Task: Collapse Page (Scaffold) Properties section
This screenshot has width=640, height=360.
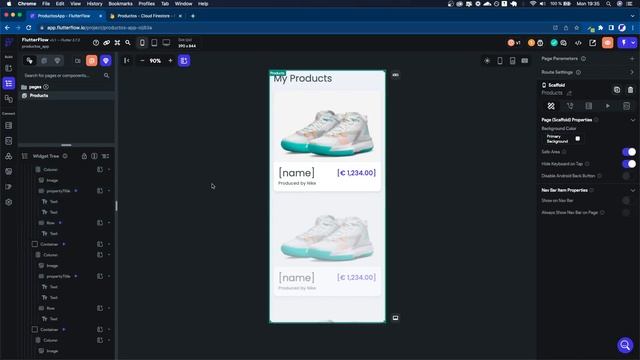Action: (x=632, y=120)
